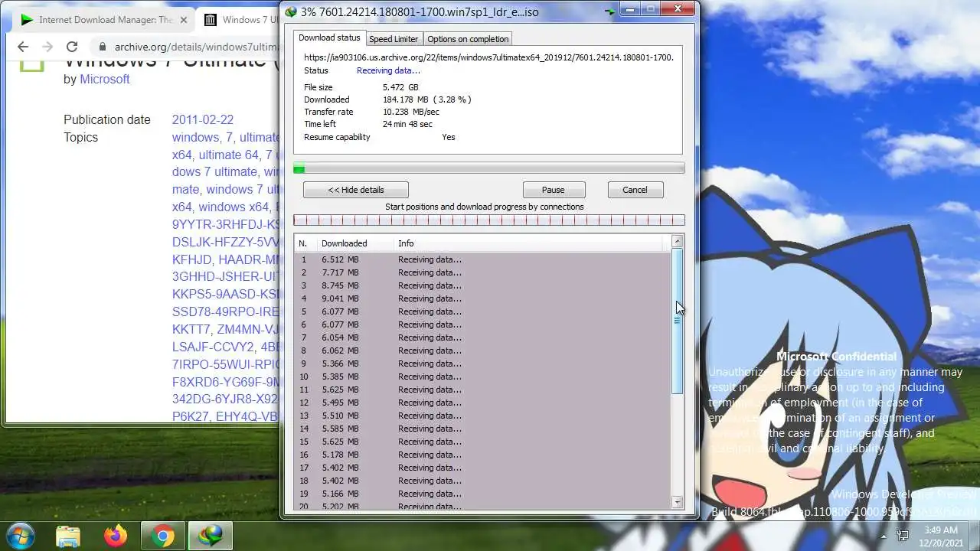This screenshot has width=980, height=551.
Task: Select connection row 9 with 5.366 MB
Action: pyautogui.click(x=482, y=364)
